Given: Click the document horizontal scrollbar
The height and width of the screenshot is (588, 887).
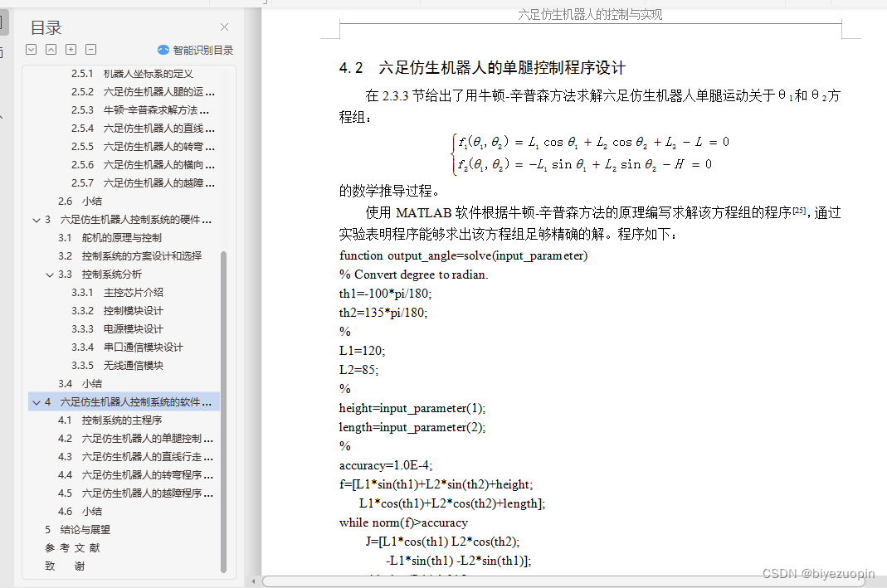Looking at the screenshot, I should (x=563, y=581).
